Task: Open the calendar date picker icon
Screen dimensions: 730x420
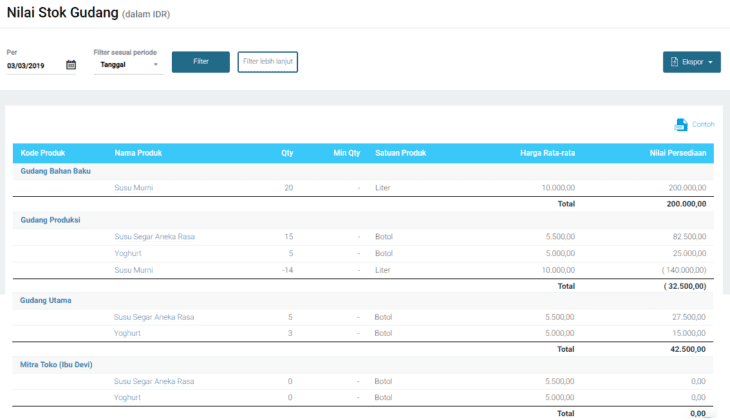Action: pyautogui.click(x=71, y=65)
